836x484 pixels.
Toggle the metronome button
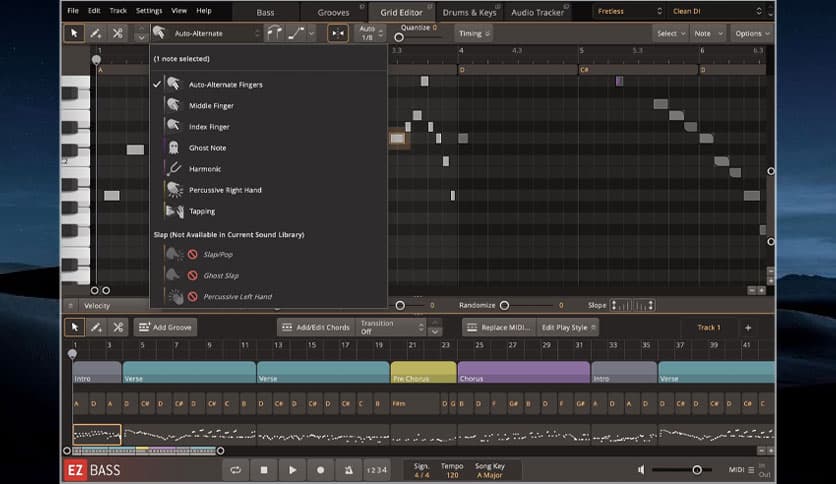pyautogui.click(x=349, y=470)
